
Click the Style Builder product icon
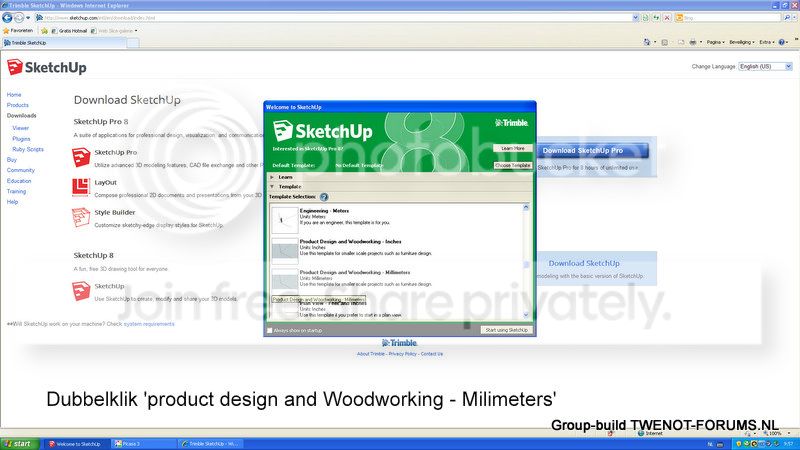(x=81, y=217)
